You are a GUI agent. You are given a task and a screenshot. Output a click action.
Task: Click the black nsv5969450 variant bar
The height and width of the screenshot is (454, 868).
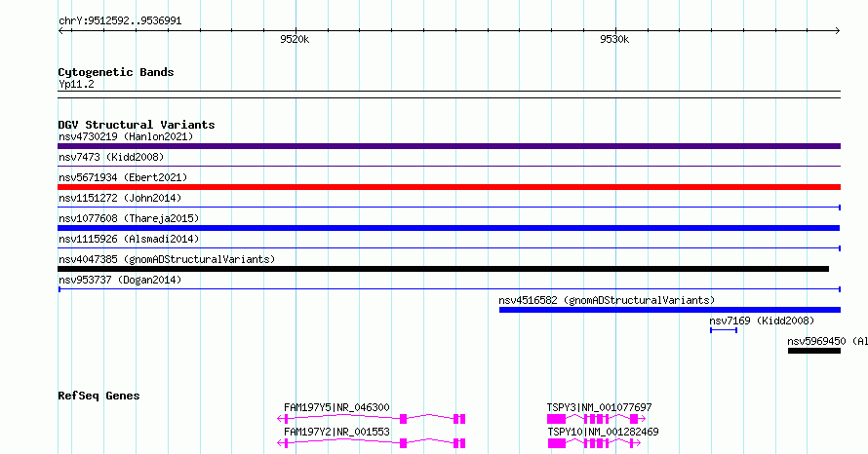pyautogui.click(x=814, y=351)
